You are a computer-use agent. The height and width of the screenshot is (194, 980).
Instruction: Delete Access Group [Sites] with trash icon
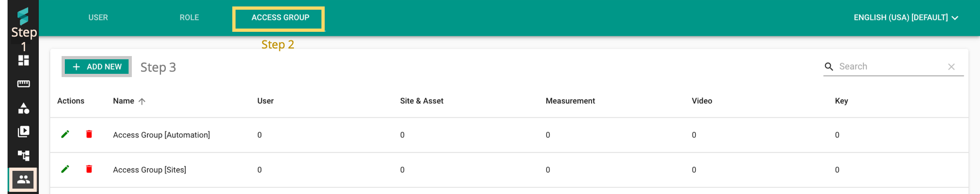coord(89,169)
